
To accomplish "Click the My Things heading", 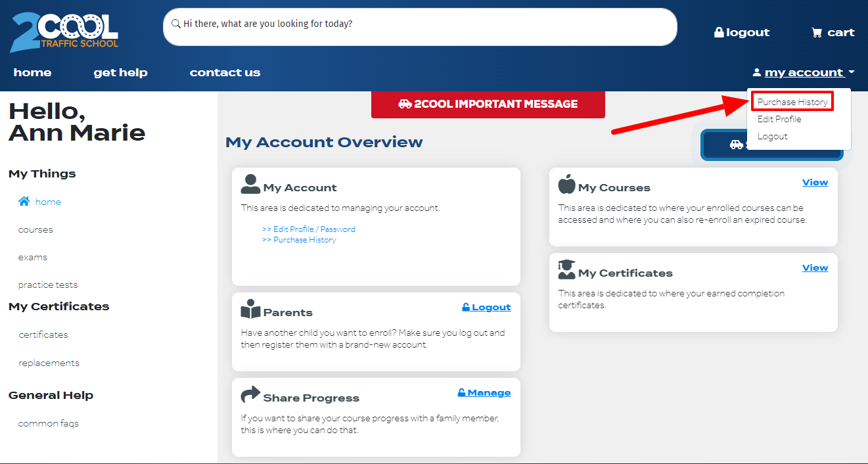I will tap(42, 174).
